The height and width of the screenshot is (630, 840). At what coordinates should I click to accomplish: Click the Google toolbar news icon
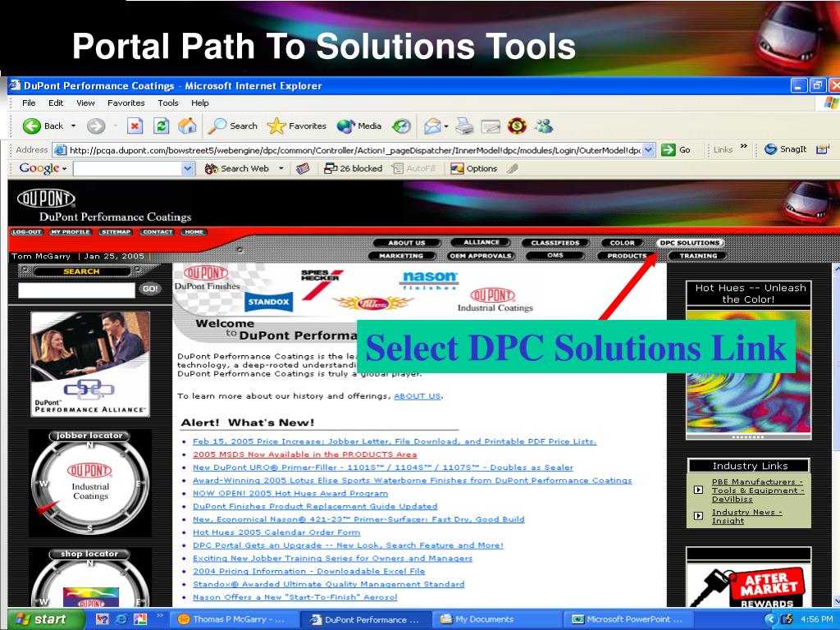pyautogui.click(x=304, y=169)
